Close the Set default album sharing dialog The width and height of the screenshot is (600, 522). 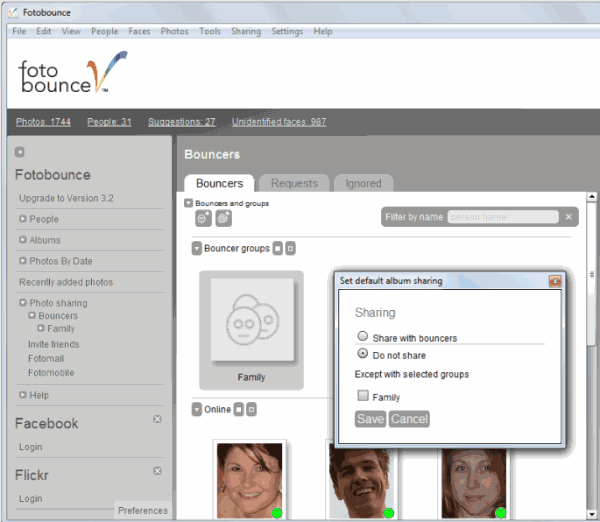(555, 281)
